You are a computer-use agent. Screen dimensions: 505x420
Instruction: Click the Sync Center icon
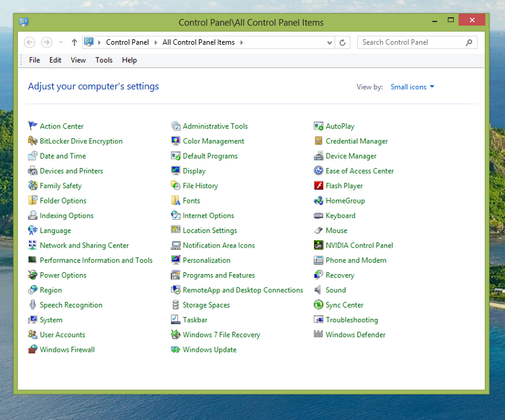[318, 304]
